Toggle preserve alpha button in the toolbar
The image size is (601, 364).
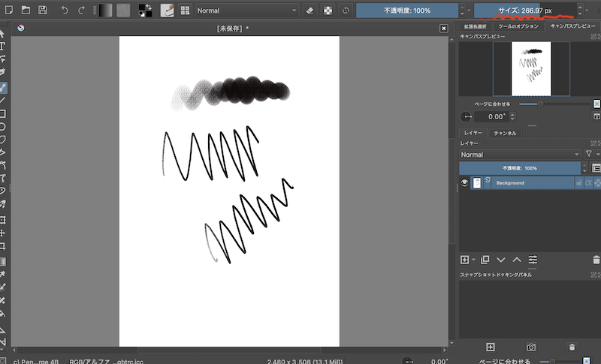[x=328, y=11]
